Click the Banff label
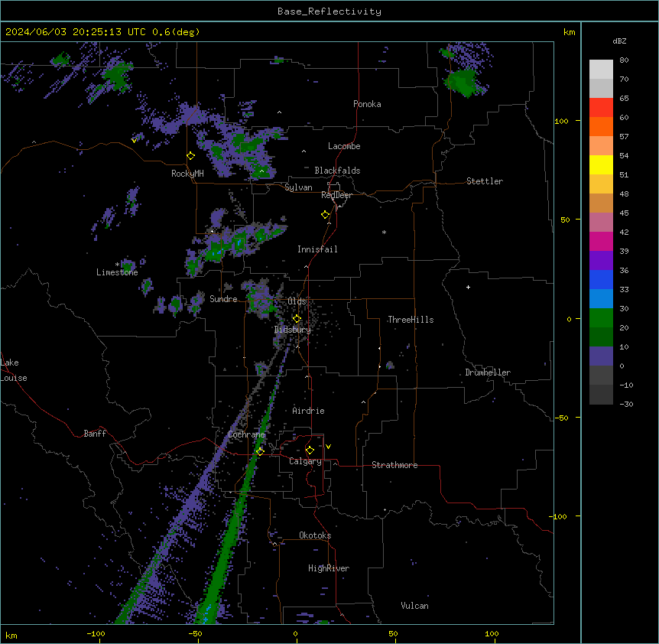 [x=95, y=434]
